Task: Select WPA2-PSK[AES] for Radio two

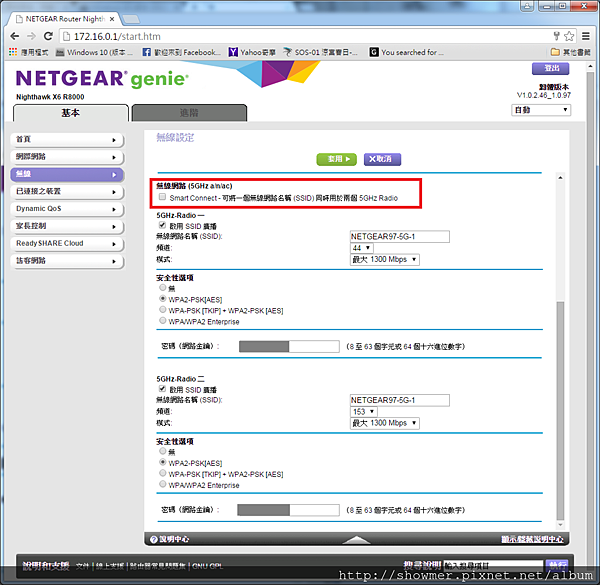Action: 163,462
